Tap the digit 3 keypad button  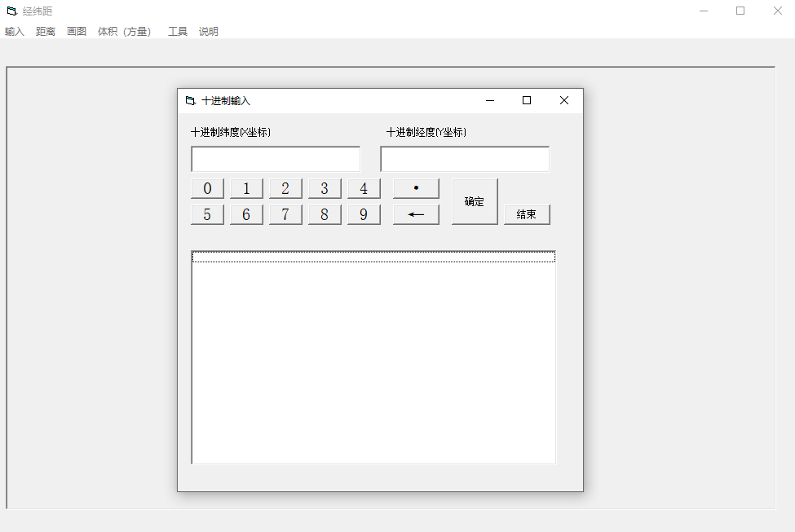[325, 188]
